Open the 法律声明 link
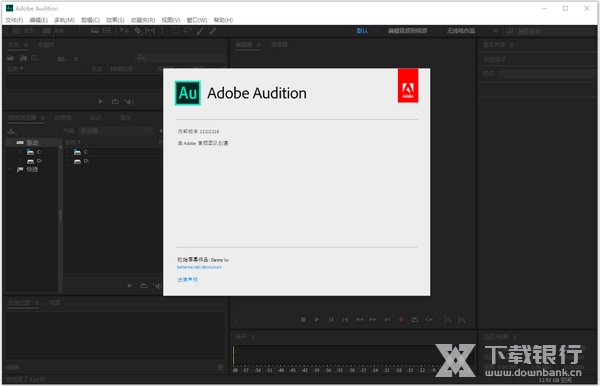The width and height of the screenshot is (600, 386). pyautogui.click(x=188, y=280)
